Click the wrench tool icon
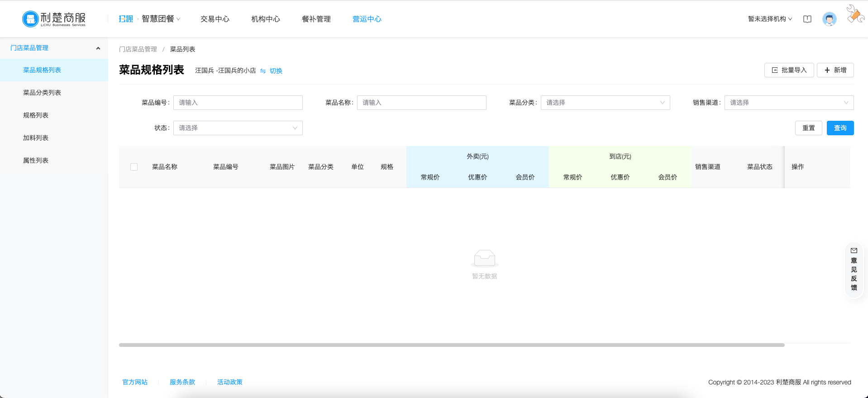 click(855, 14)
